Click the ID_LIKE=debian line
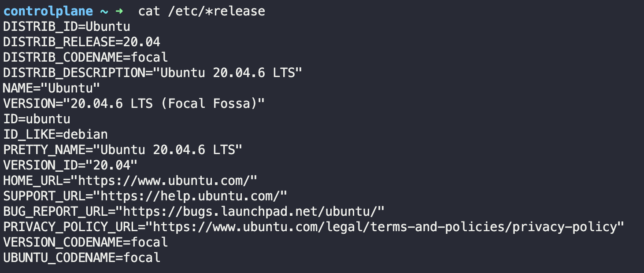This screenshot has width=644, height=273. (56, 134)
